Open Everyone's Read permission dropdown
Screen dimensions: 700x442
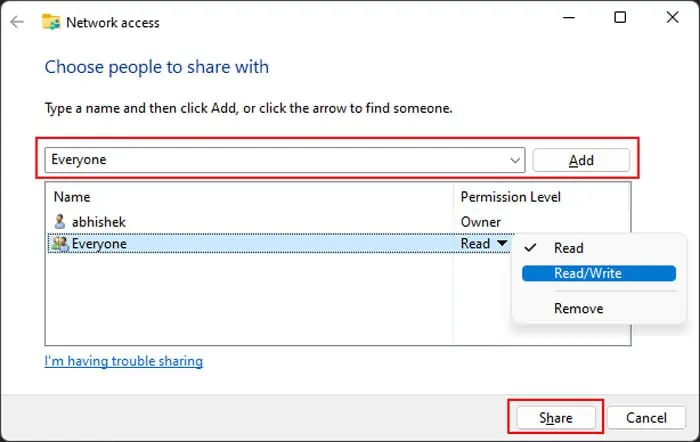tap(497, 243)
